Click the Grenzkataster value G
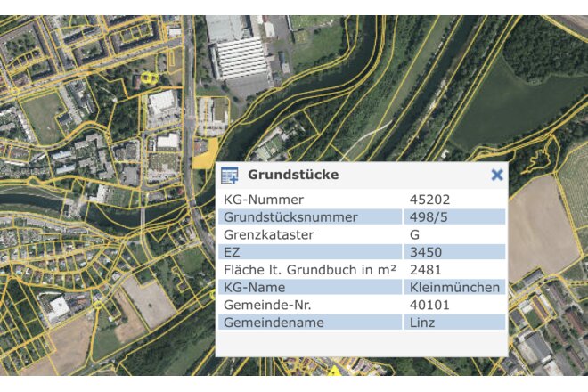The width and height of the screenshot is (588, 392). point(414,235)
